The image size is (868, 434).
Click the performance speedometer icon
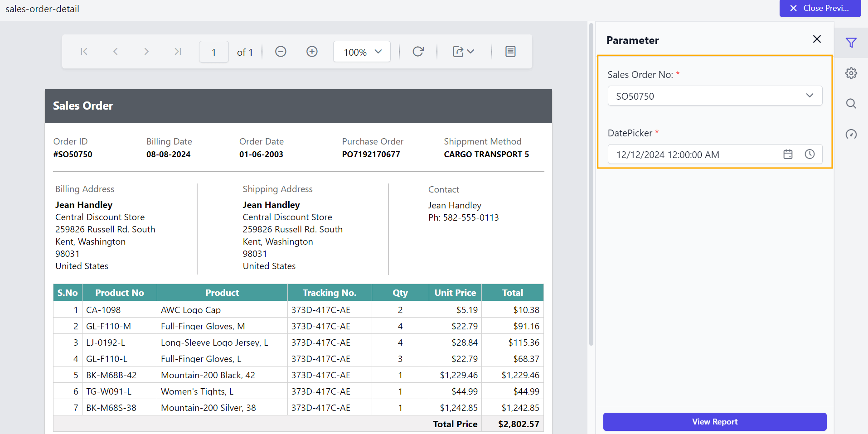[851, 134]
